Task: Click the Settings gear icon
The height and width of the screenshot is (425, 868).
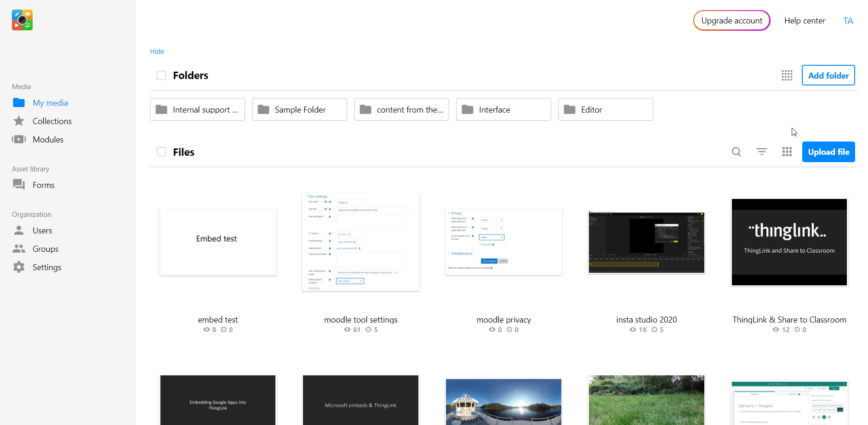Action: pyautogui.click(x=19, y=267)
